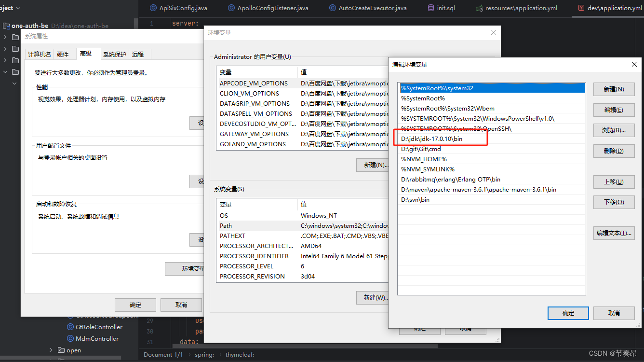Viewport: 644px width, 362px height.
Task: Select PROCESSOR_LEVEL system variable row
Action: tap(303, 266)
